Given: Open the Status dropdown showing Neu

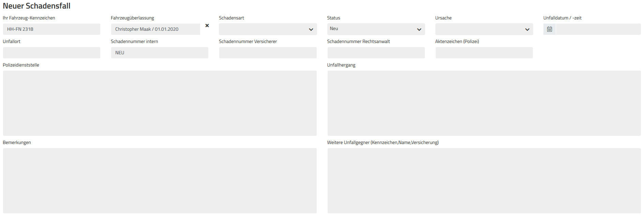Looking at the screenshot, I should tap(376, 29).
